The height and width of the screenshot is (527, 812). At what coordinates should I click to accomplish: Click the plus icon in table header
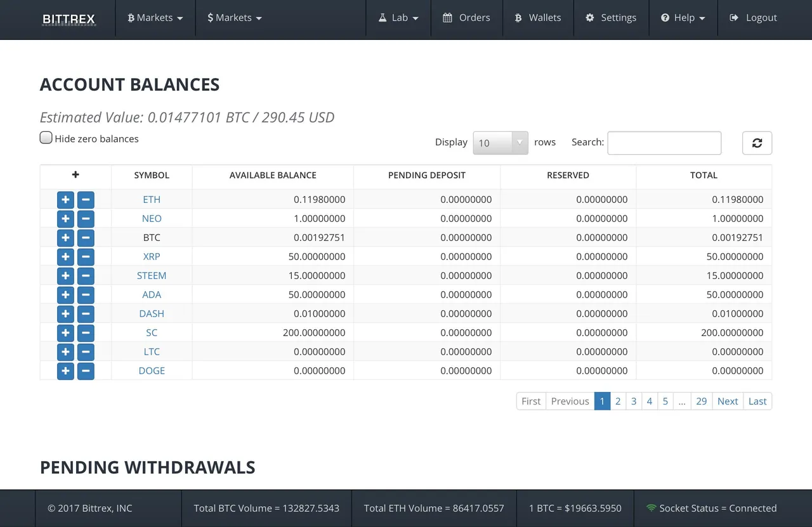75,174
